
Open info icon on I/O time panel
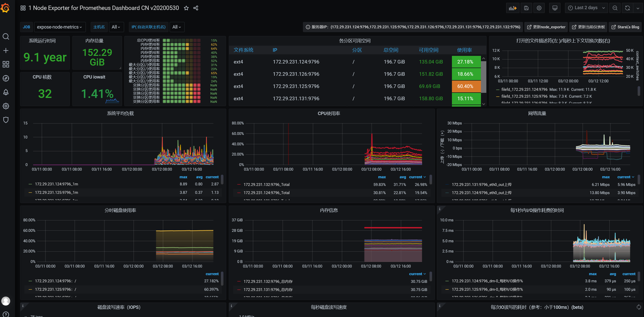click(439, 209)
